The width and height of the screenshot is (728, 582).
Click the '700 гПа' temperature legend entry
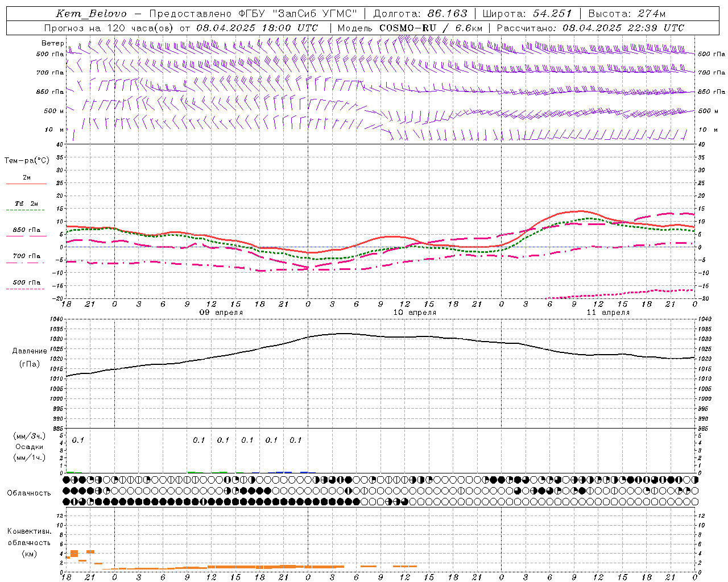click(27, 256)
